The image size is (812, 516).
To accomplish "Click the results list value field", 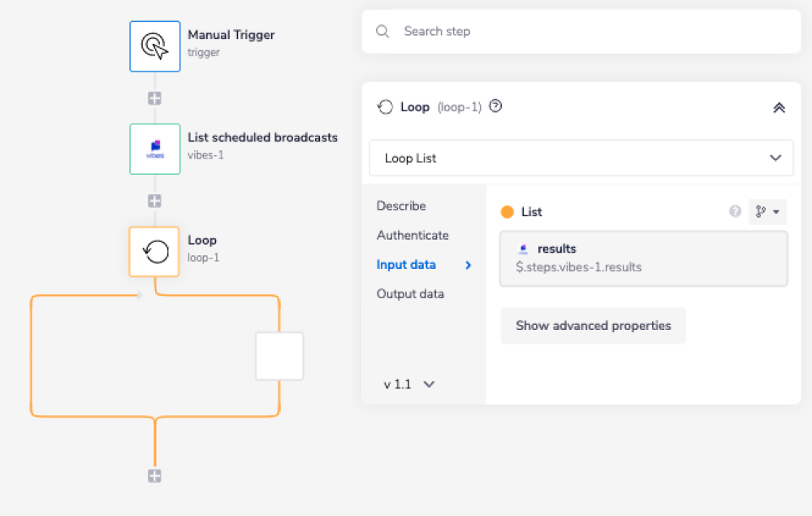I will [643, 258].
